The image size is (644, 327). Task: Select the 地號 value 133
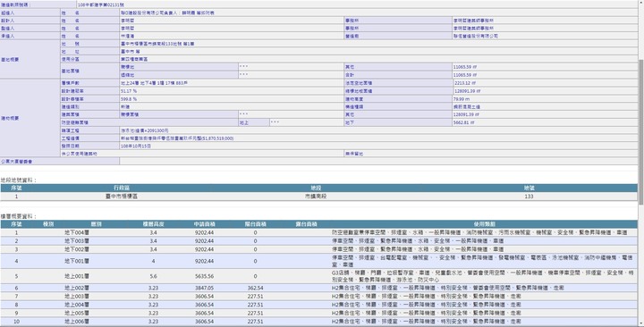529,197
